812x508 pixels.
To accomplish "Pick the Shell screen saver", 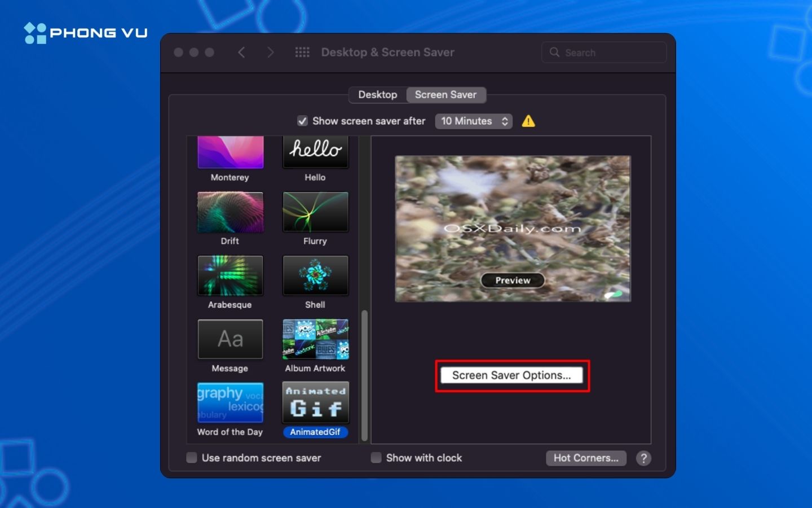I will [x=315, y=276].
